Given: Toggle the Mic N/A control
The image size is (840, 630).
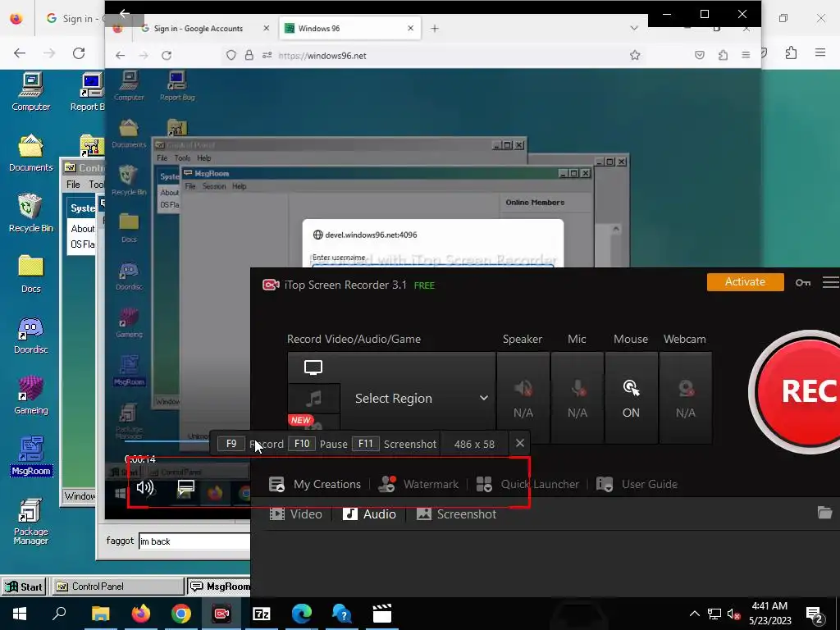Looking at the screenshot, I should click(x=577, y=398).
